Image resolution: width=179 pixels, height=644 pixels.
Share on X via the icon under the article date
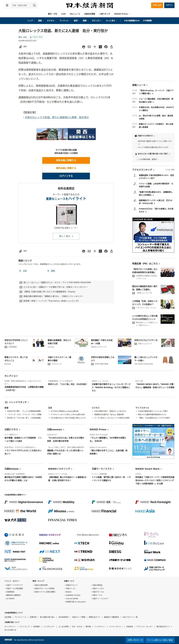coord(100,47)
